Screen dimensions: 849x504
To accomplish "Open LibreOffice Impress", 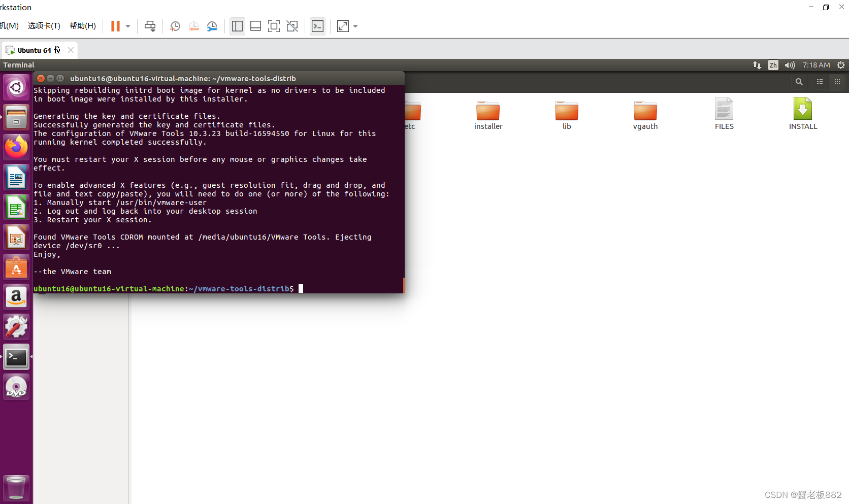I will 16,237.
